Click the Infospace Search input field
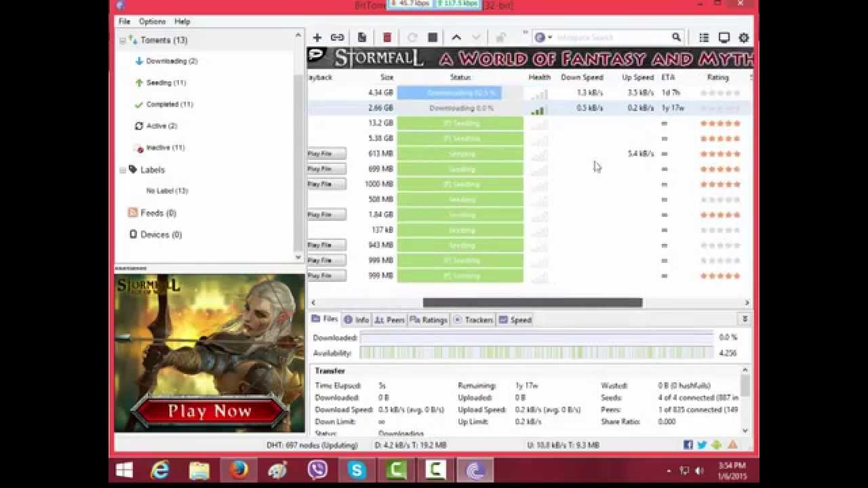 pos(611,37)
